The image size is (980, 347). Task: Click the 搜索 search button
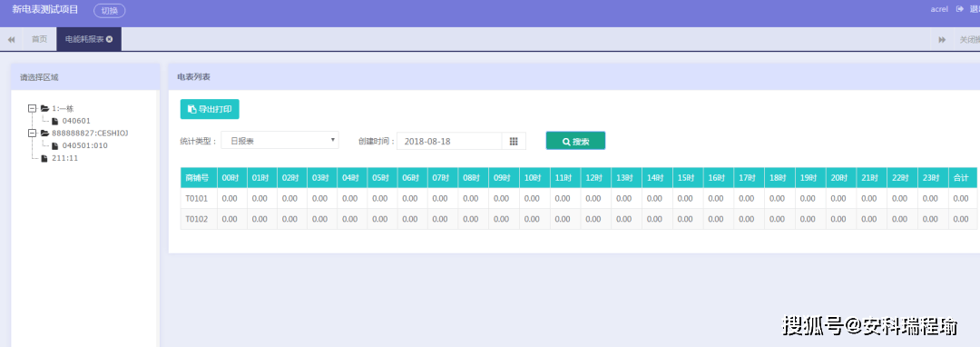(575, 141)
